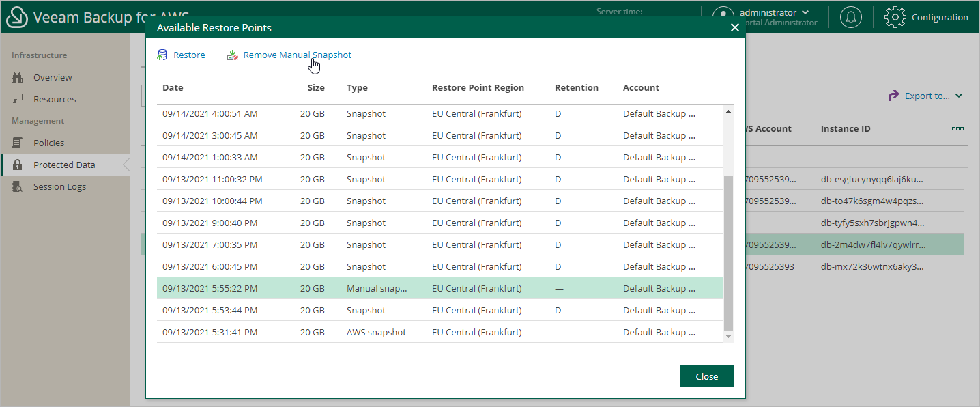Click the Veeam logo in the header
The height and width of the screenshot is (407, 980).
(x=16, y=16)
